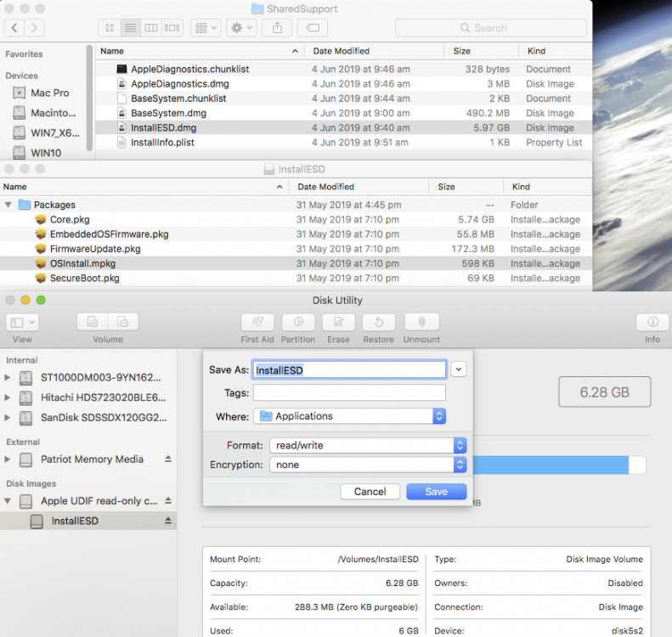
Task: Click the Tags input field
Action: (349, 393)
